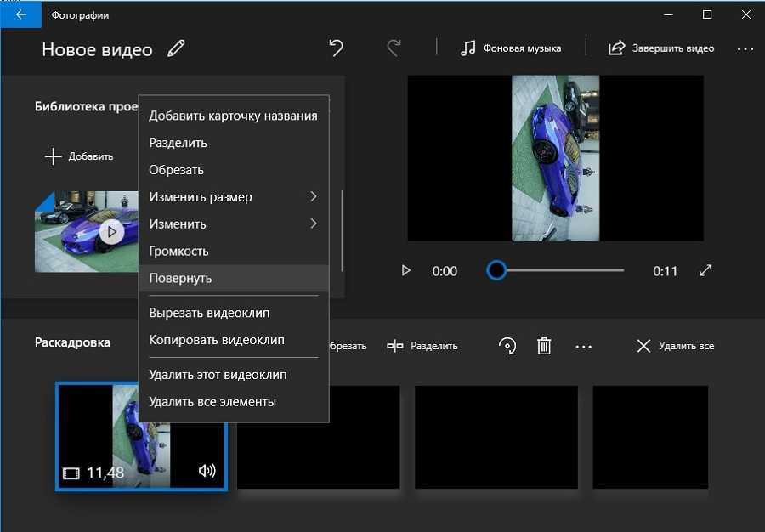
Task: Click the pencil icon to rename the video
Action: coord(176,48)
